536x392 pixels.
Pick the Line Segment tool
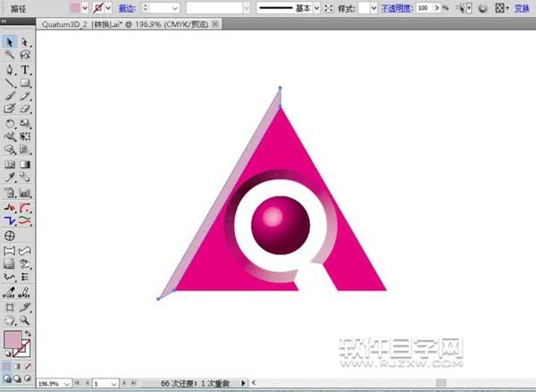pos(9,83)
